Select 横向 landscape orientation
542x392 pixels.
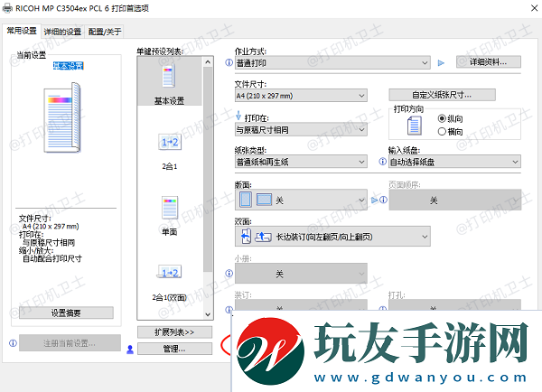click(x=450, y=132)
